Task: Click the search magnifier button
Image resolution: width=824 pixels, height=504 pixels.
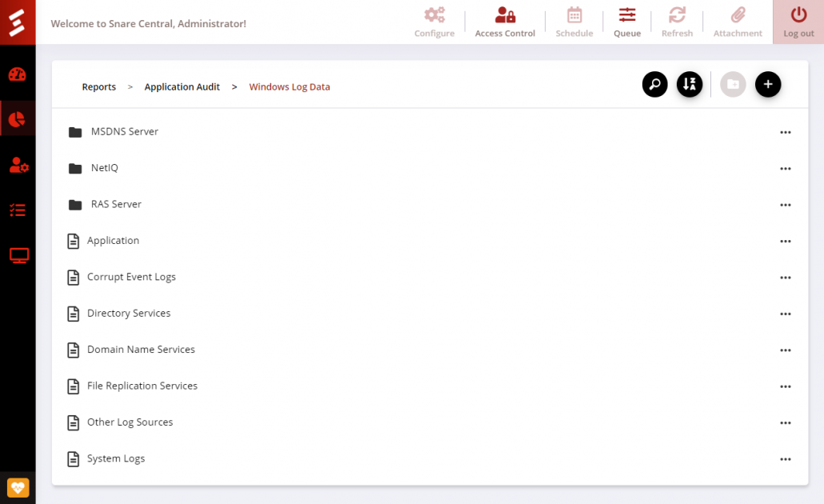Action: 654,84
